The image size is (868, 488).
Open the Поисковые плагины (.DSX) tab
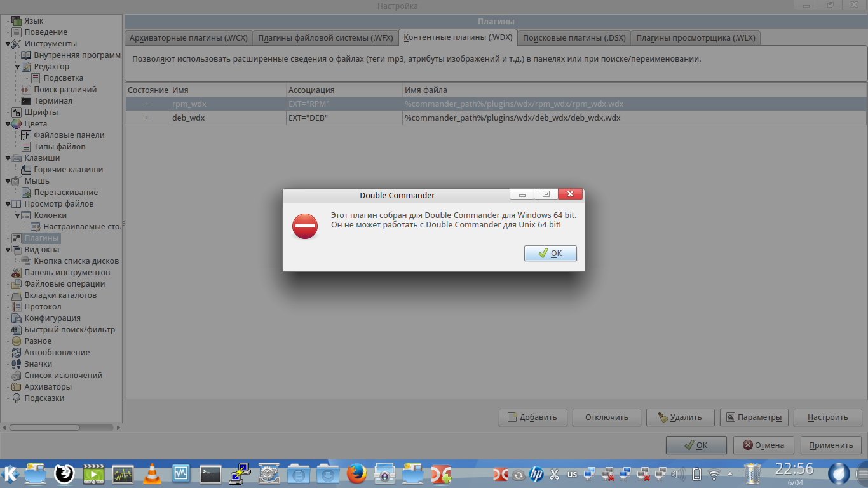coord(574,38)
